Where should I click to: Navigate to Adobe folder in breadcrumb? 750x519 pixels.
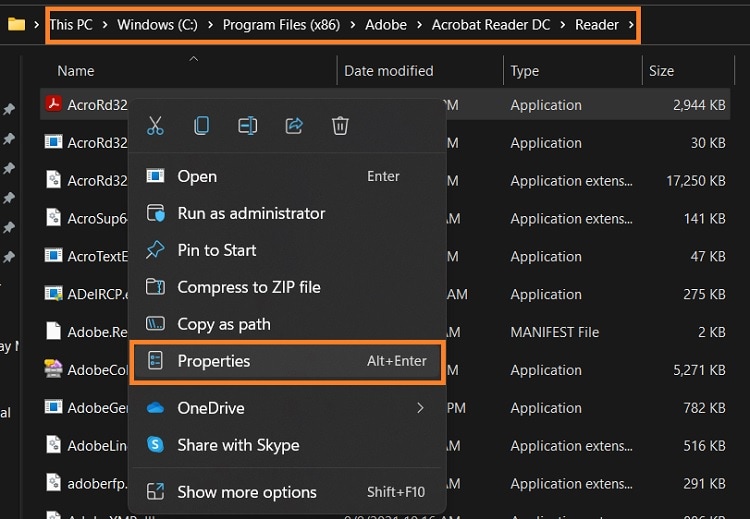click(x=386, y=25)
